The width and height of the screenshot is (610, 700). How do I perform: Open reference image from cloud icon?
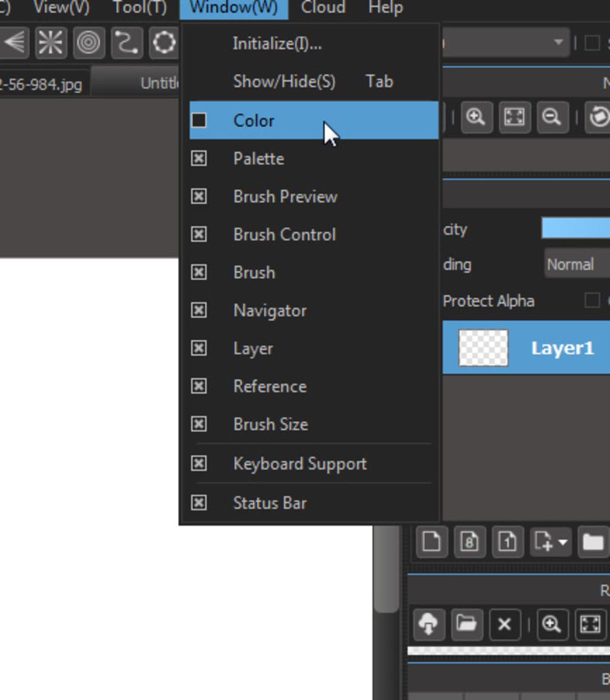point(428,624)
